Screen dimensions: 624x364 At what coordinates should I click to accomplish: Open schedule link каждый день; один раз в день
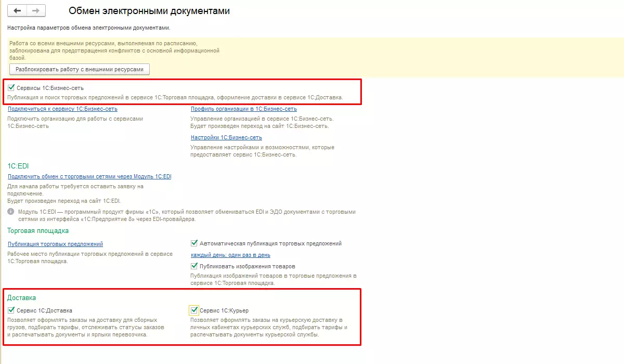point(230,255)
